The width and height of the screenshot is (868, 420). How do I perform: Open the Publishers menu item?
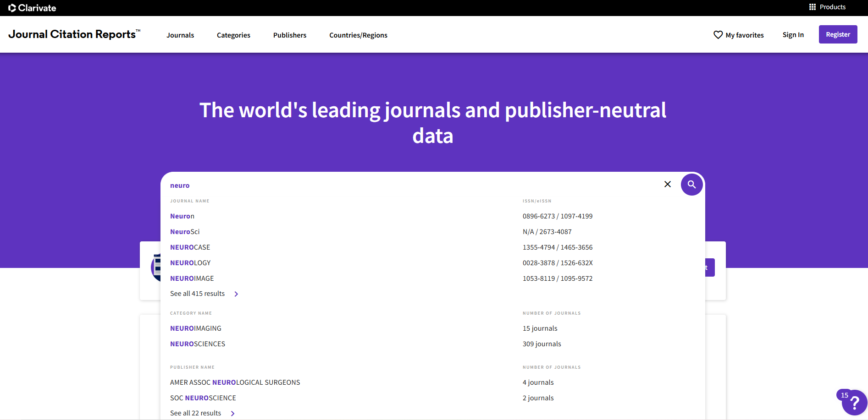pyautogui.click(x=290, y=35)
